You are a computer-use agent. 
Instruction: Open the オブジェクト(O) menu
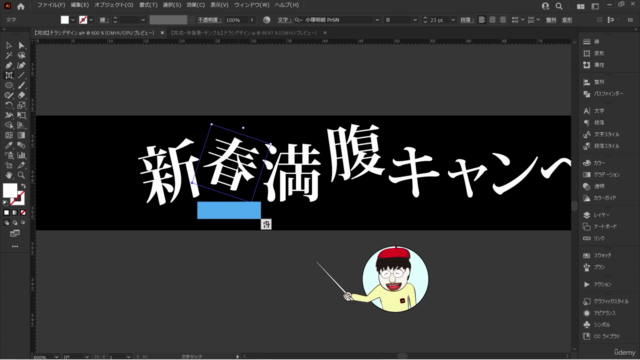point(114,5)
